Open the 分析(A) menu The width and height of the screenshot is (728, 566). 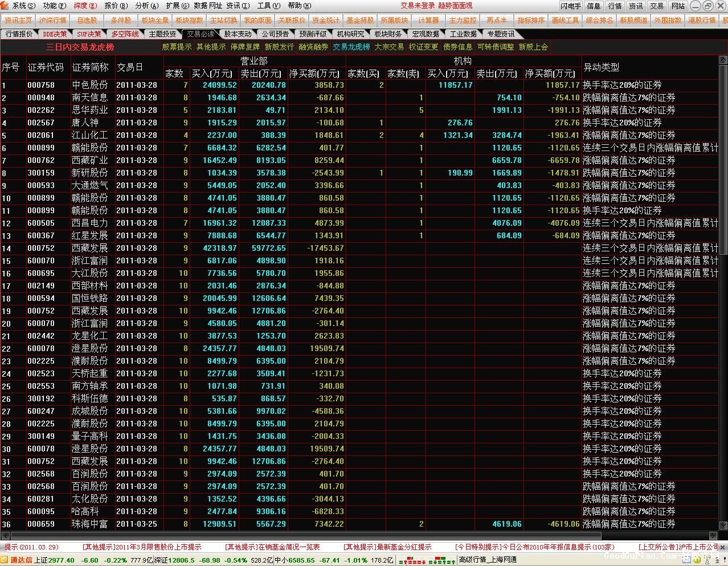[146, 6]
